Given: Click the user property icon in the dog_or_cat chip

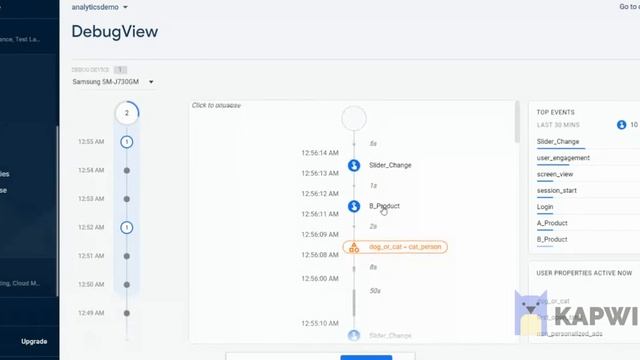Looking at the screenshot, I should (354, 247).
